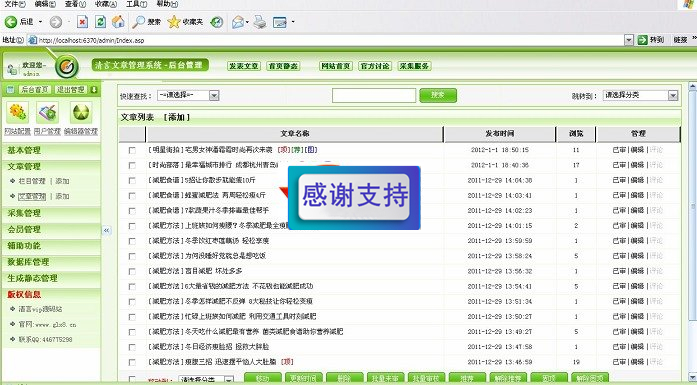Open the 文件 menu
697x385 pixels.
pyautogui.click(x=15, y=4)
